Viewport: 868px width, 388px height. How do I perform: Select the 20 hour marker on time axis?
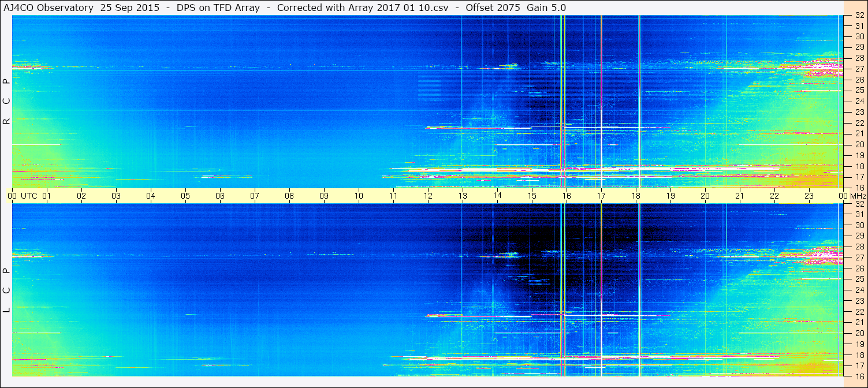[x=705, y=196]
